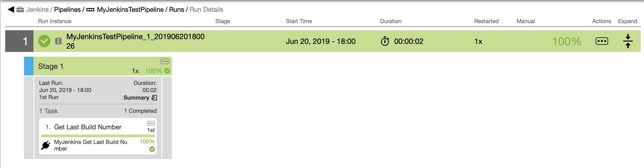Select the Get Last Build Number task
Image resolution: width=644 pixels, height=168 pixels.
click(x=88, y=127)
